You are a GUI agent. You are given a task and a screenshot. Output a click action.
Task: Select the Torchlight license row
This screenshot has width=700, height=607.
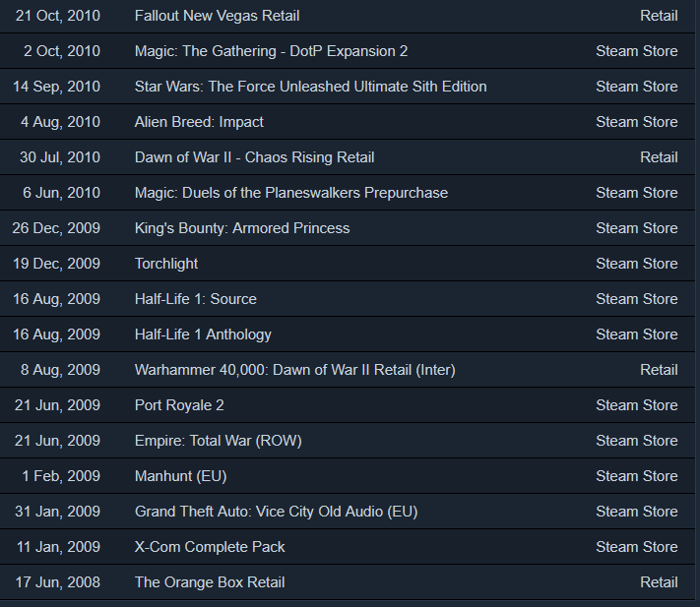point(348,264)
